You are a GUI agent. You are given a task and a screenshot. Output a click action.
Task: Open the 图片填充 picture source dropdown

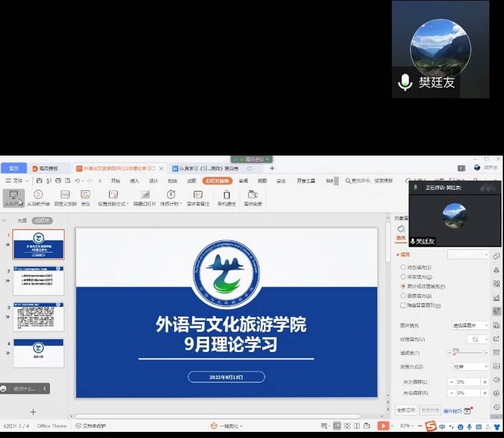coord(470,326)
